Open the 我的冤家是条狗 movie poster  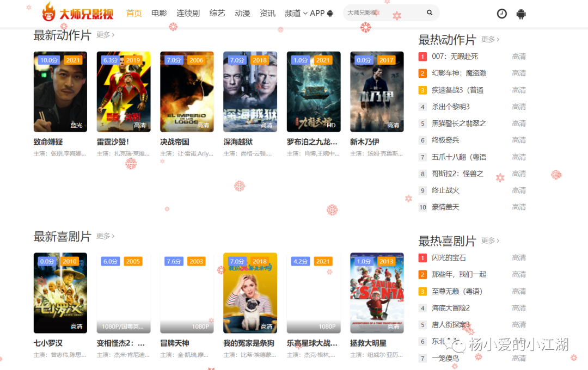pos(250,293)
